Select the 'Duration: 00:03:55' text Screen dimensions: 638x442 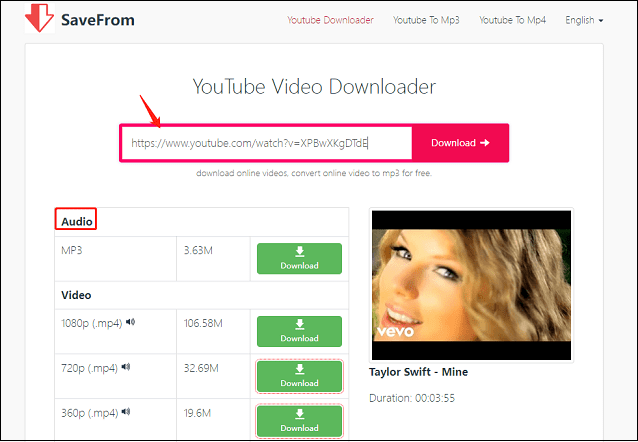pyautogui.click(x=412, y=398)
